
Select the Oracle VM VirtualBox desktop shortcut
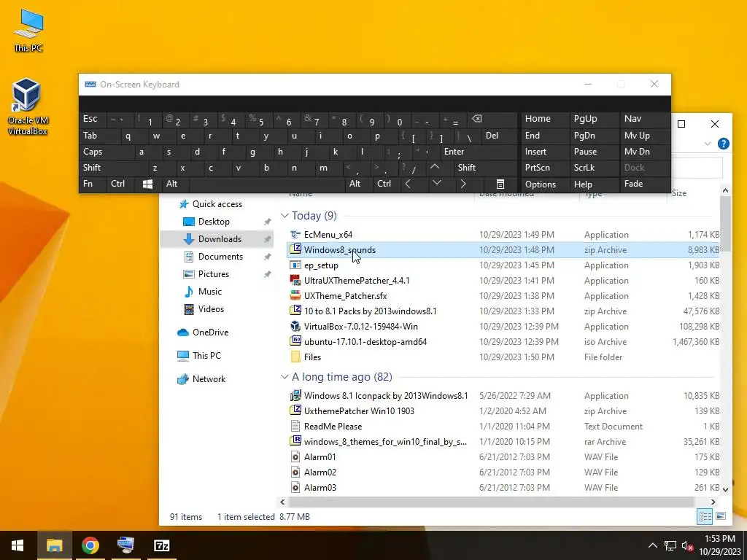(x=27, y=106)
